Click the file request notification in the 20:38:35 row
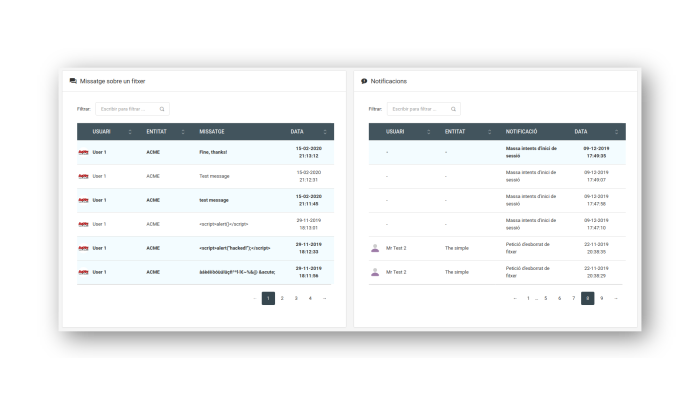Screen dimensions: 700x400 (x=528, y=248)
